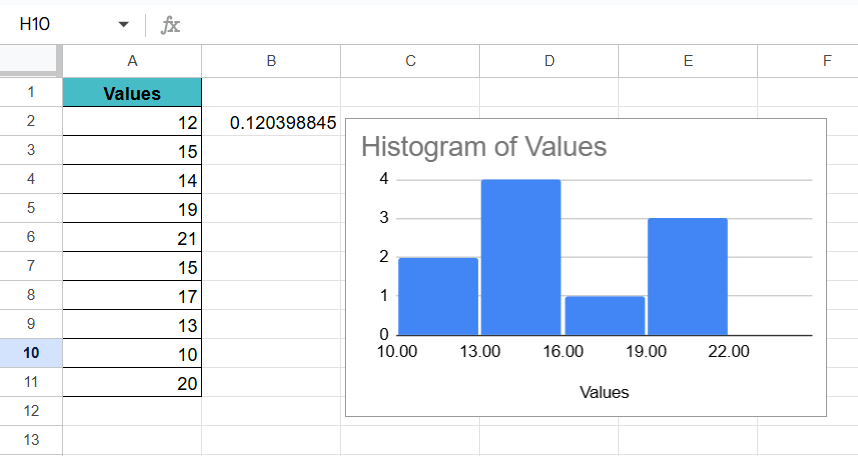Click the histogram bar for 10.00-13.00

point(438,296)
